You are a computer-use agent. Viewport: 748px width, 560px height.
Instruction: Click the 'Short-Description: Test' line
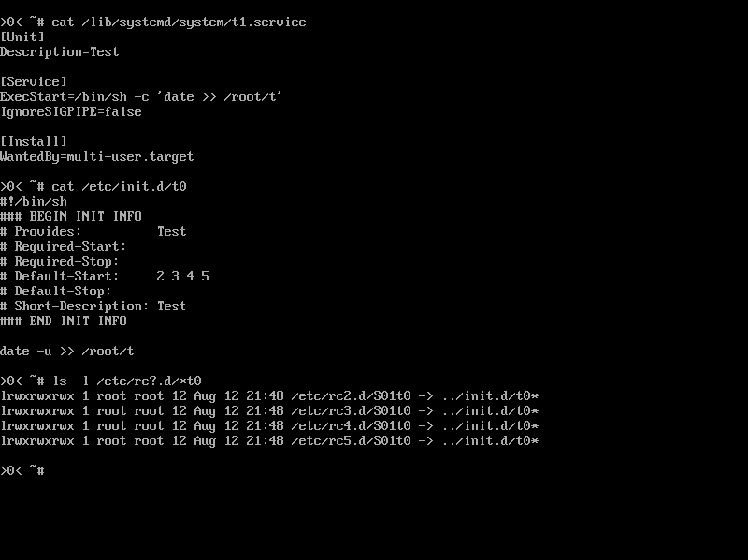[93, 307]
